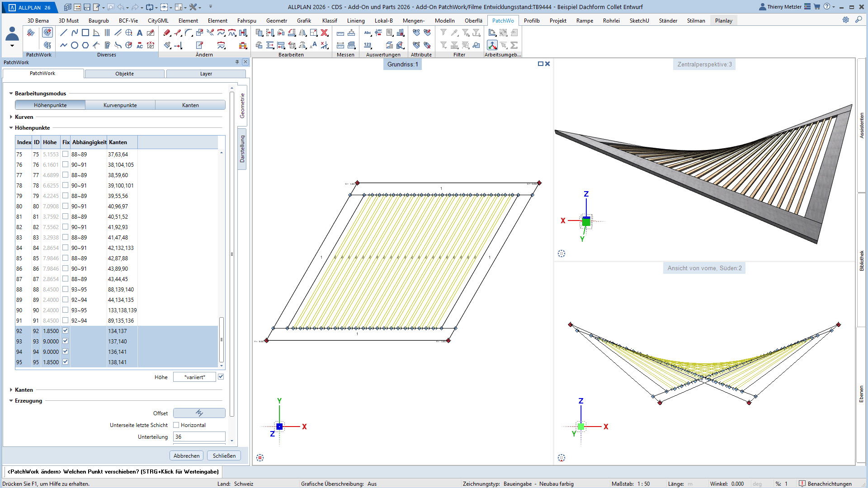Screen dimensions: 868x488
Task: Check the Horizontal option checkbox
Action: 176,425
